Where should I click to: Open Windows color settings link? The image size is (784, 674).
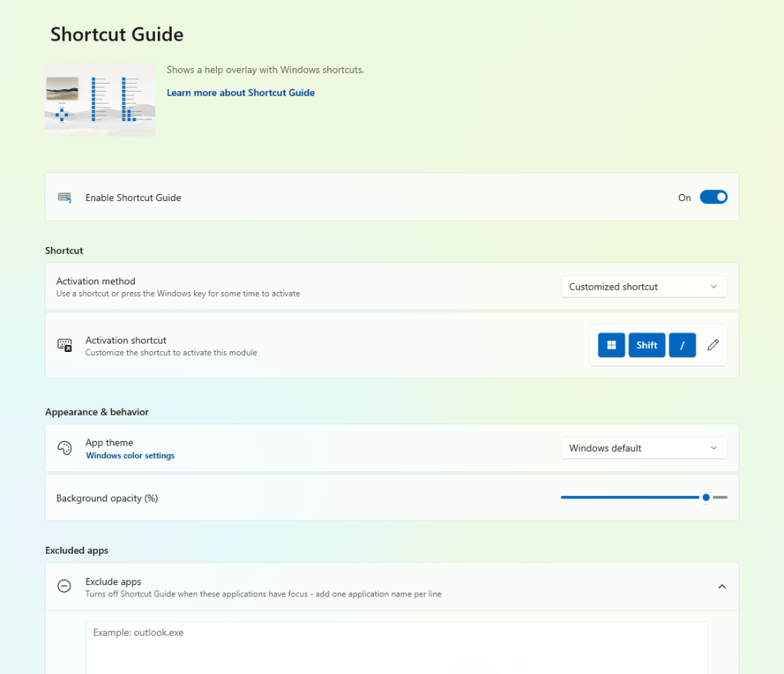(130, 455)
